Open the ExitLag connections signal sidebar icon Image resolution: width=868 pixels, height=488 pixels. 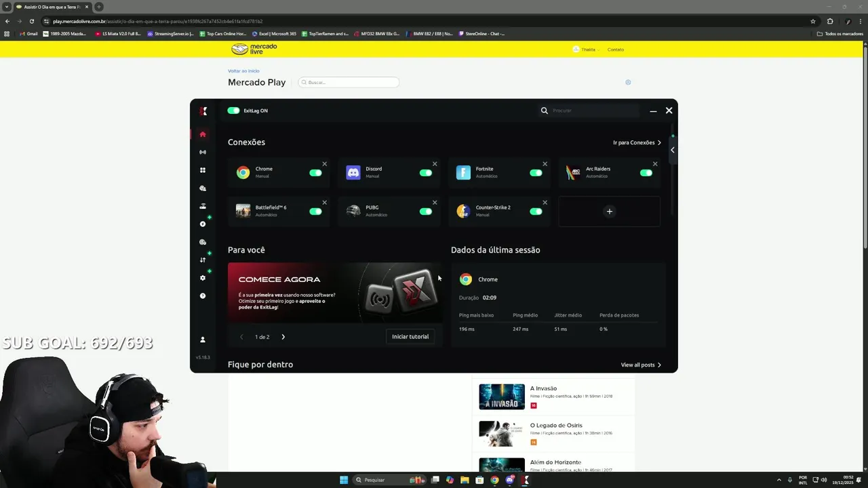pos(202,152)
